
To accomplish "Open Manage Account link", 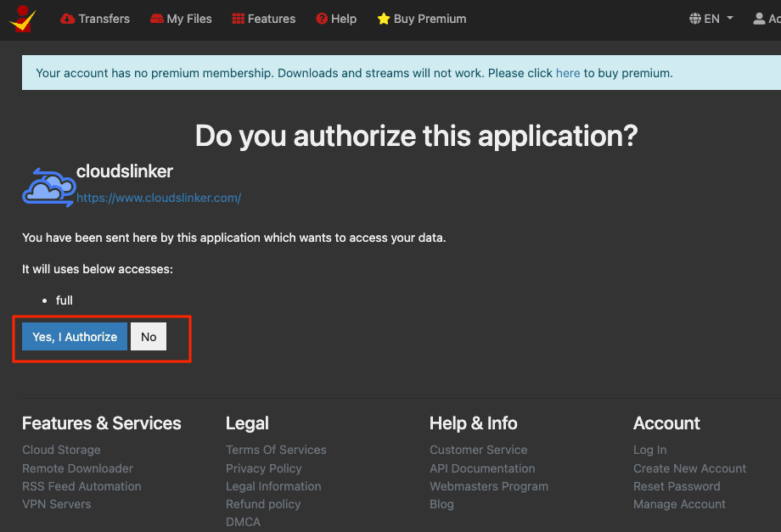I will 679,504.
